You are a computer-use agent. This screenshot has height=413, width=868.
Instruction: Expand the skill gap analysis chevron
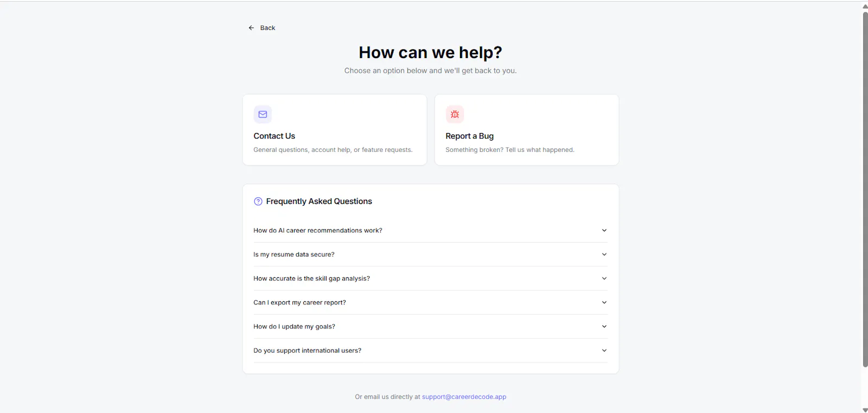tap(604, 278)
